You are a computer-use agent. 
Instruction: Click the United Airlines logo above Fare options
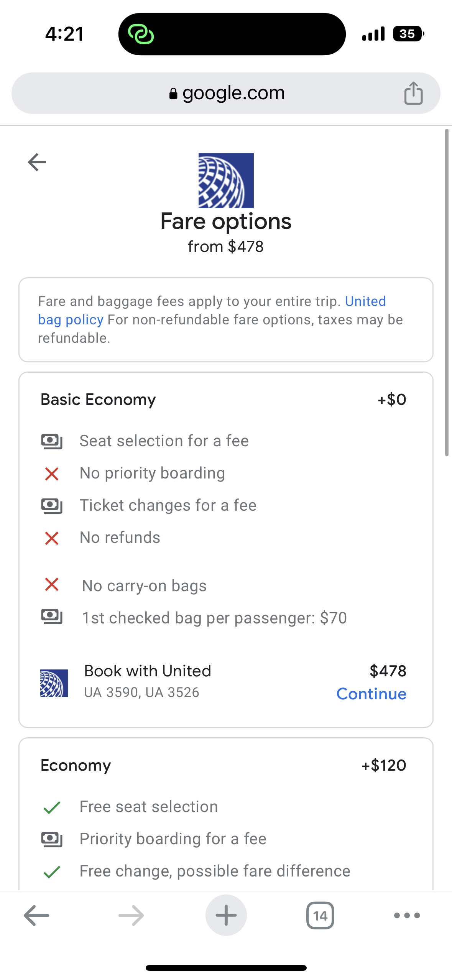point(226,180)
